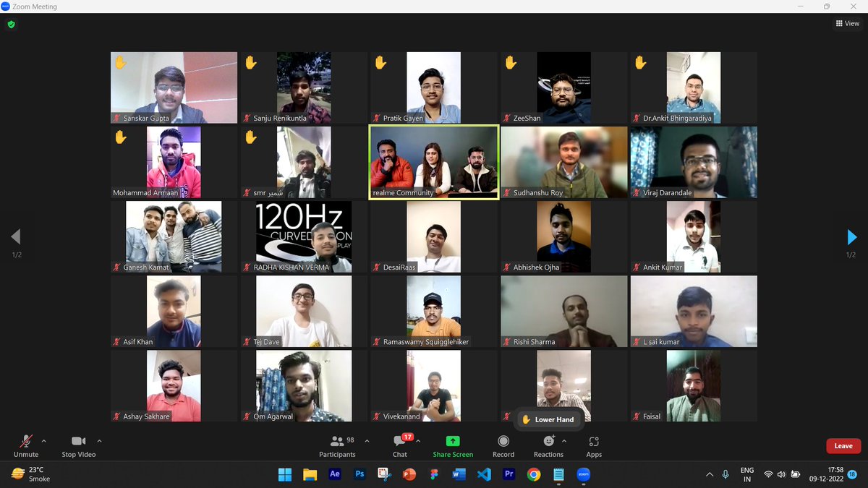This screenshot has height=488, width=868.
Task: Click the name label "Sanju Renikuntla"
Action: click(279, 118)
